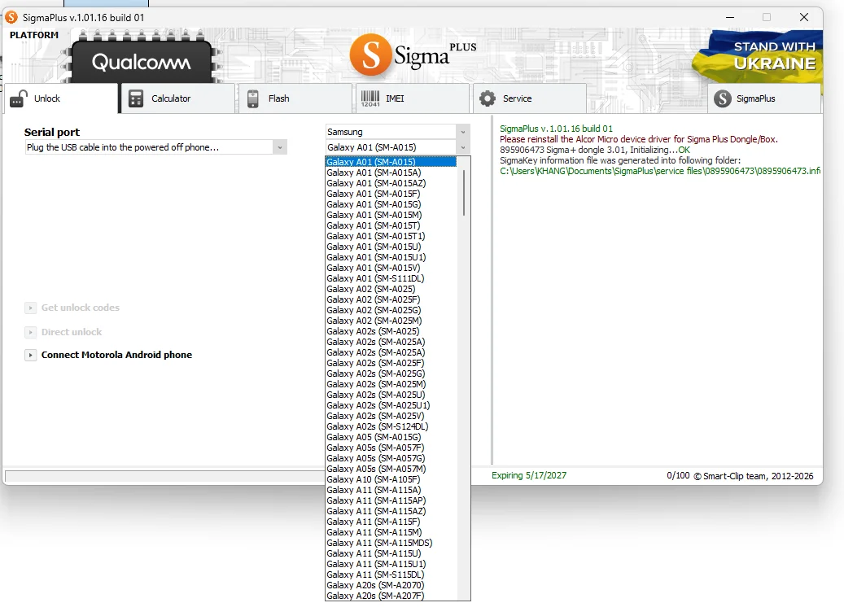Select Galaxy A02s (SM-S124DL)
Screen dimensions: 844x616
(x=391, y=426)
